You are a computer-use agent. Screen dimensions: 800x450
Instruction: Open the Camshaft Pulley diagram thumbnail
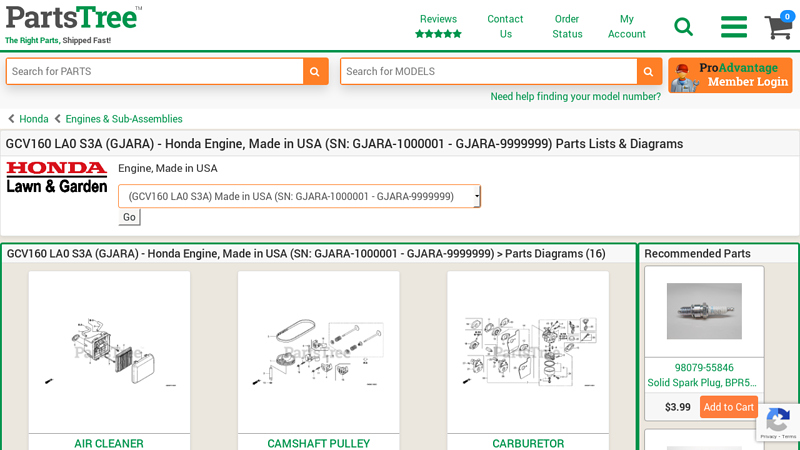coord(318,352)
